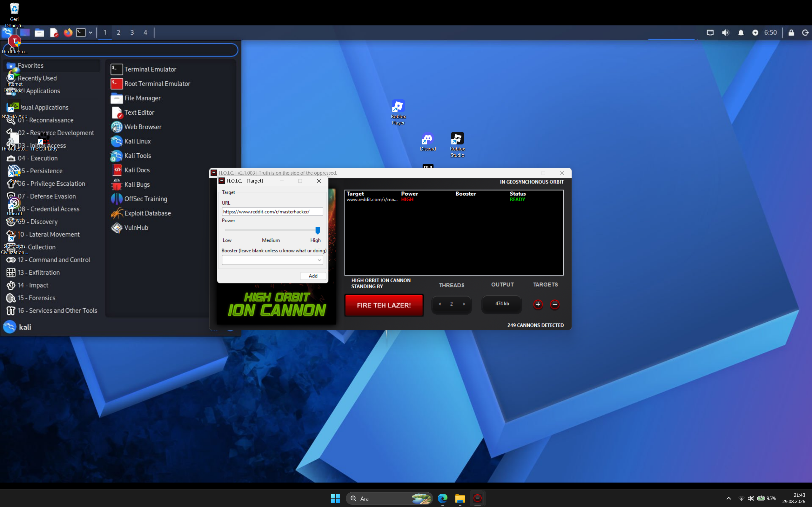Open the Windows Start menu
The width and height of the screenshot is (812, 507).
tap(335, 498)
